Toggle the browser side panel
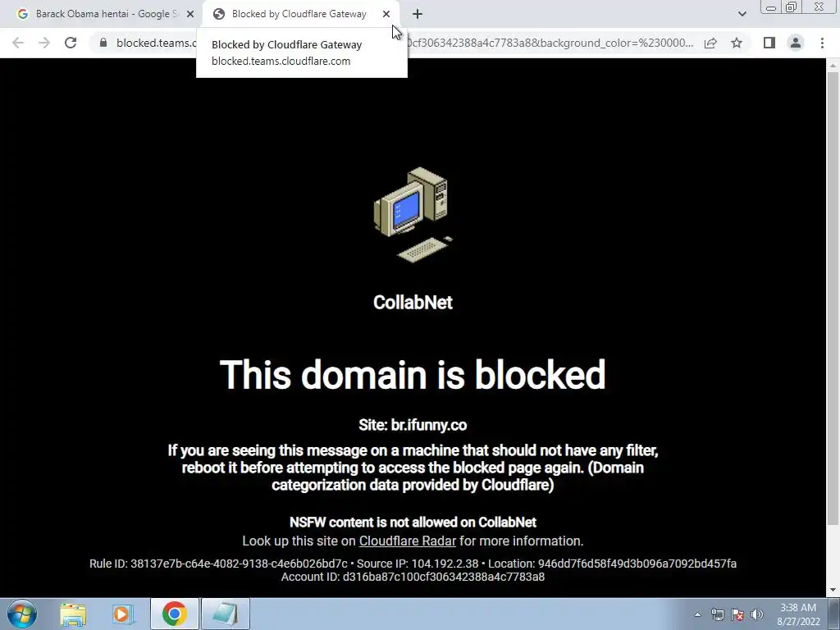Image resolution: width=840 pixels, height=630 pixels. 769,43
